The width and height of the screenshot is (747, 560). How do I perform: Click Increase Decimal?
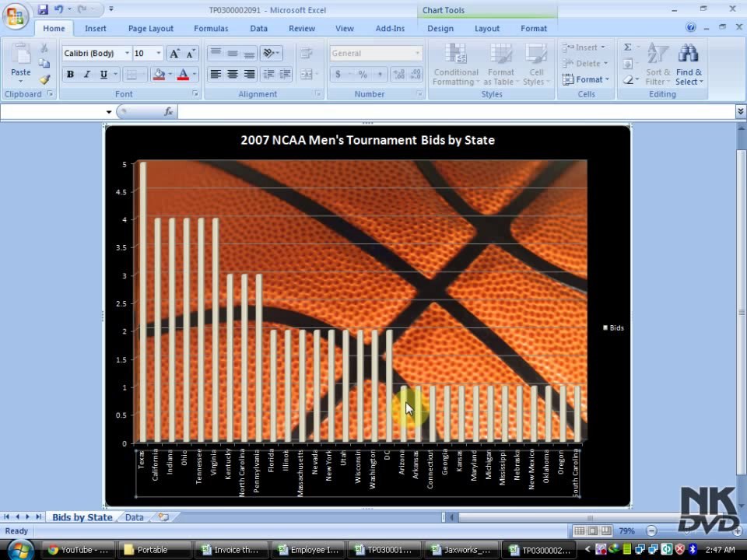point(398,75)
